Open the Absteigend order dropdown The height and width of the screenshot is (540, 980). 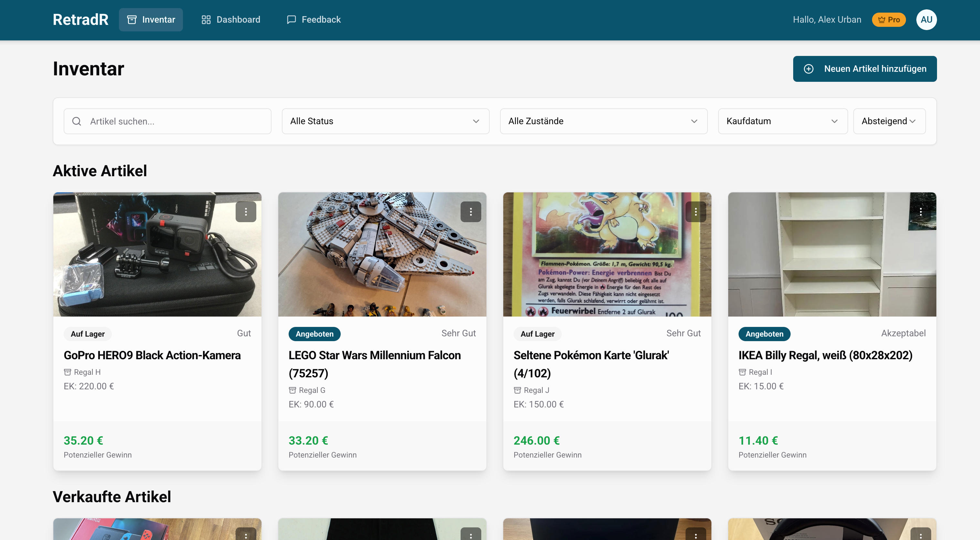[x=889, y=121]
